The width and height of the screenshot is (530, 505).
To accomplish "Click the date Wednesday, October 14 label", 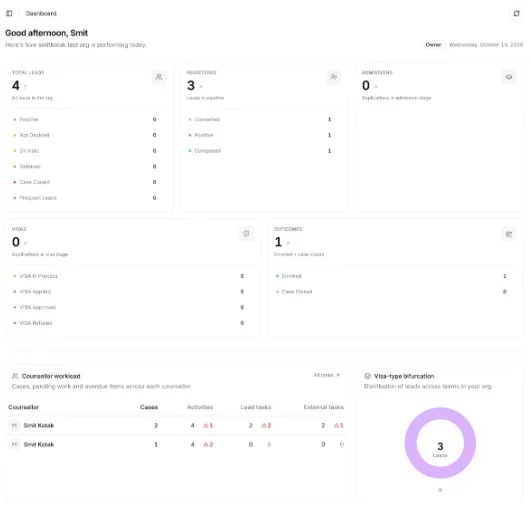I will coord(486,45).
